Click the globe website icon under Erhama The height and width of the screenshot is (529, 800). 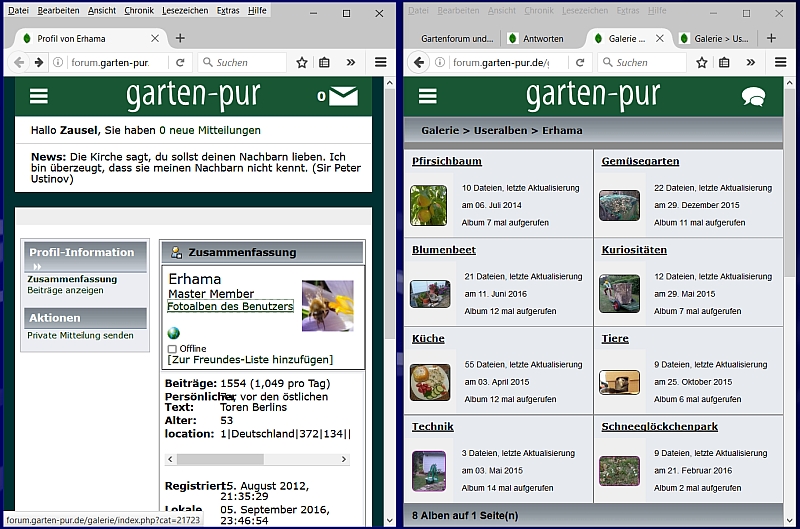173,333
